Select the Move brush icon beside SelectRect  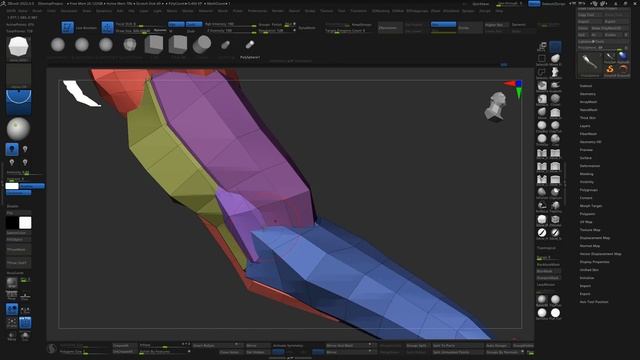point(555,60)
